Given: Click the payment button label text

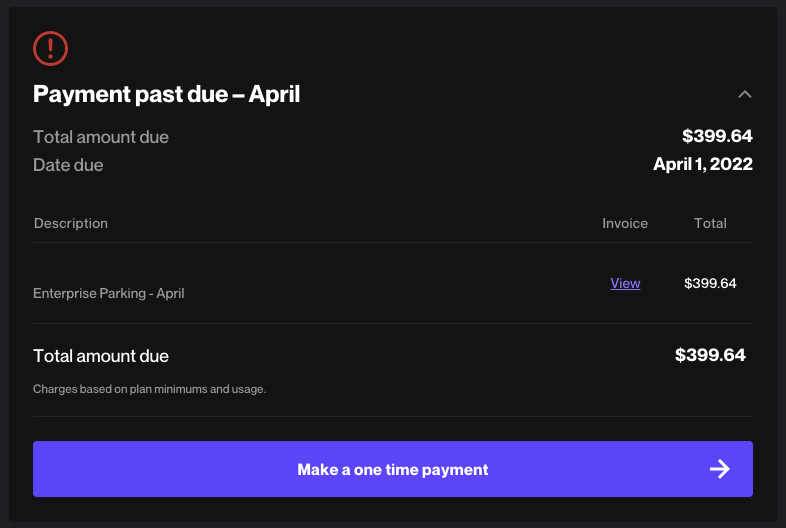Looking at the screenshot, I should click(x=392, y=470).
